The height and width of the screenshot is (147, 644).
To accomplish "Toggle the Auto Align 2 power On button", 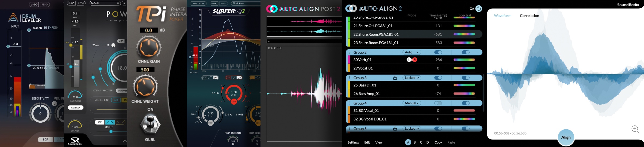I will coord(479,9).
